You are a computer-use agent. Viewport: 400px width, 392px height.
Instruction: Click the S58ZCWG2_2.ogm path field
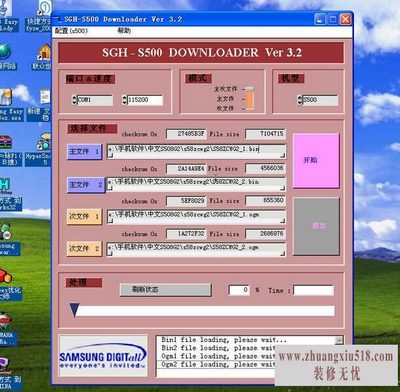[x=196, y=249]
